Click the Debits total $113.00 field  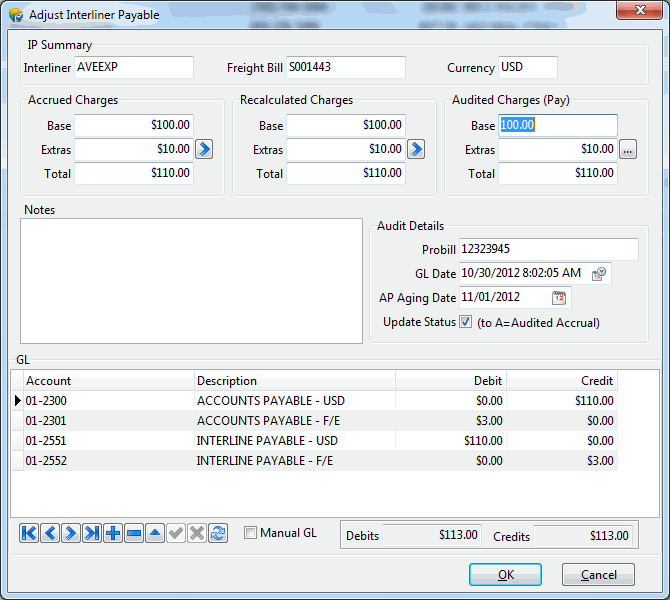pyautogui.click(x=432, y=535)
